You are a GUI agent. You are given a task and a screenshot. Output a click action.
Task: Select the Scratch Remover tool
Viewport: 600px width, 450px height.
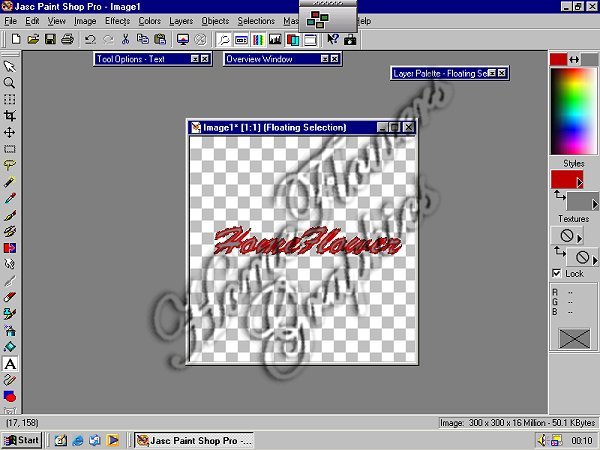[x=10, y=281]
